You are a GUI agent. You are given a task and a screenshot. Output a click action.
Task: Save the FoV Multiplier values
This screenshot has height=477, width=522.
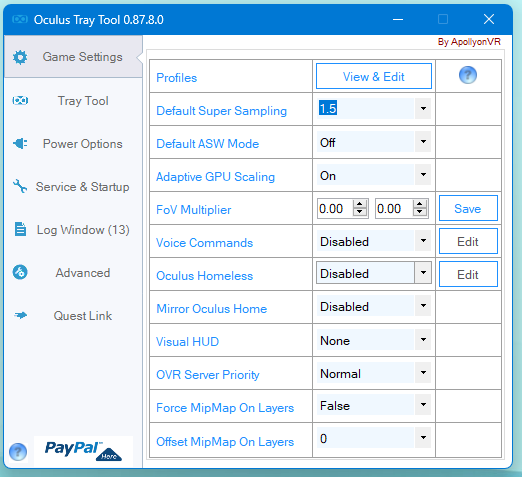[468, 208]
